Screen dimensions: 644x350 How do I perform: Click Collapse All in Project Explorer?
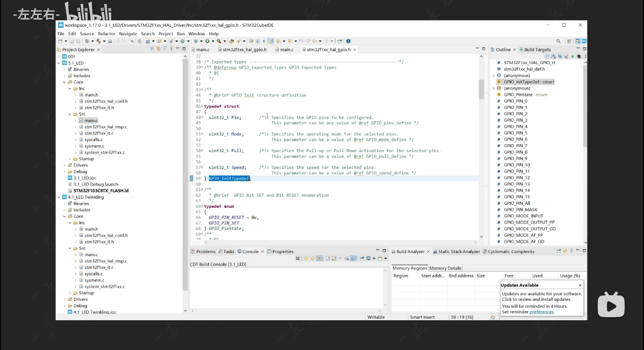click(153, 49)
